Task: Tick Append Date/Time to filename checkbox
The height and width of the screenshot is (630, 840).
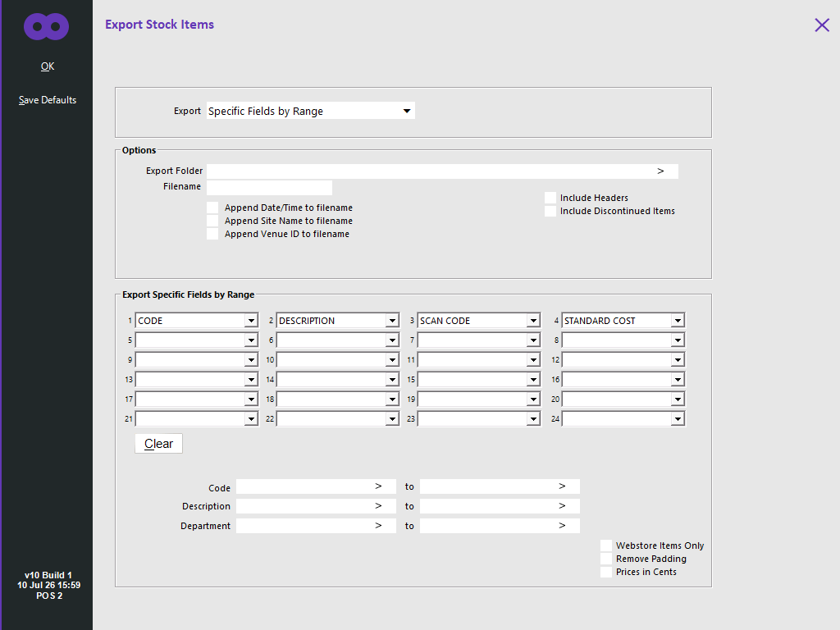Action: 212,208
